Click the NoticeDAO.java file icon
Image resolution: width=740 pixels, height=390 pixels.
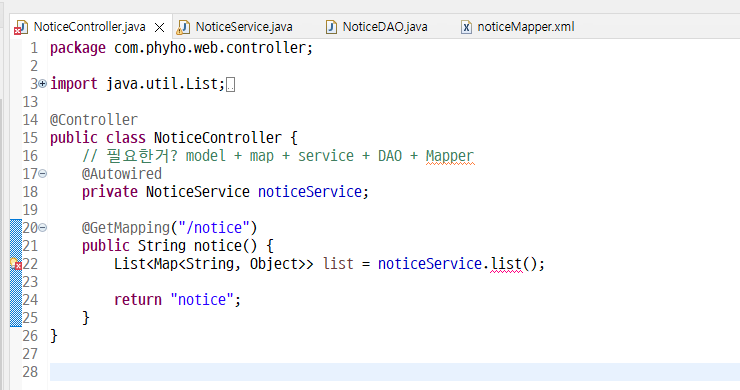331,27
